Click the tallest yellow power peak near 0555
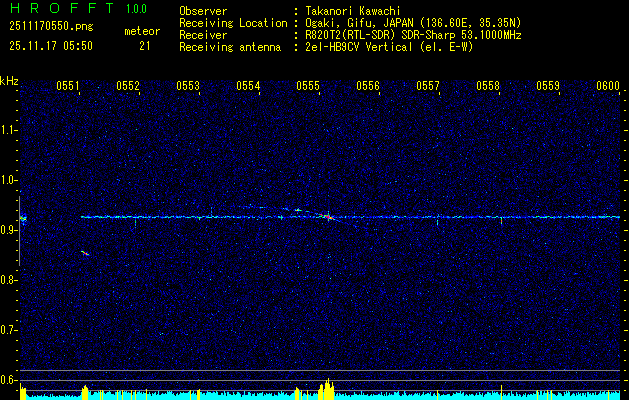Image resolution: width=629 pixels, height=400 pixels. 328,388
